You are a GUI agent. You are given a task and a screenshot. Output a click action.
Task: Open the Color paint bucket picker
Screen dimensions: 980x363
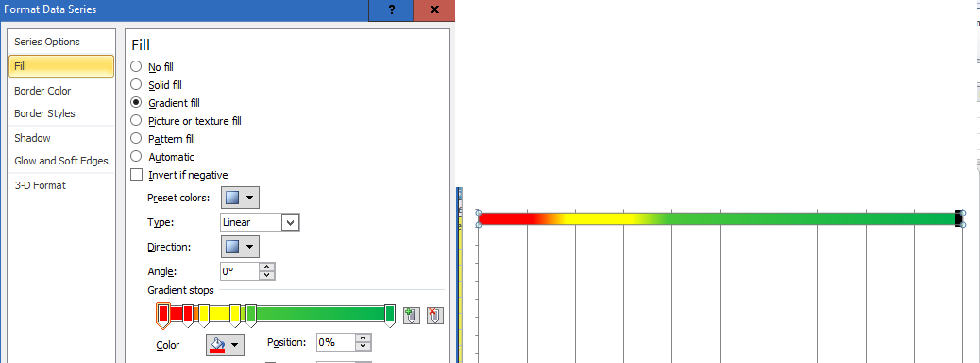tap(225, 345)
